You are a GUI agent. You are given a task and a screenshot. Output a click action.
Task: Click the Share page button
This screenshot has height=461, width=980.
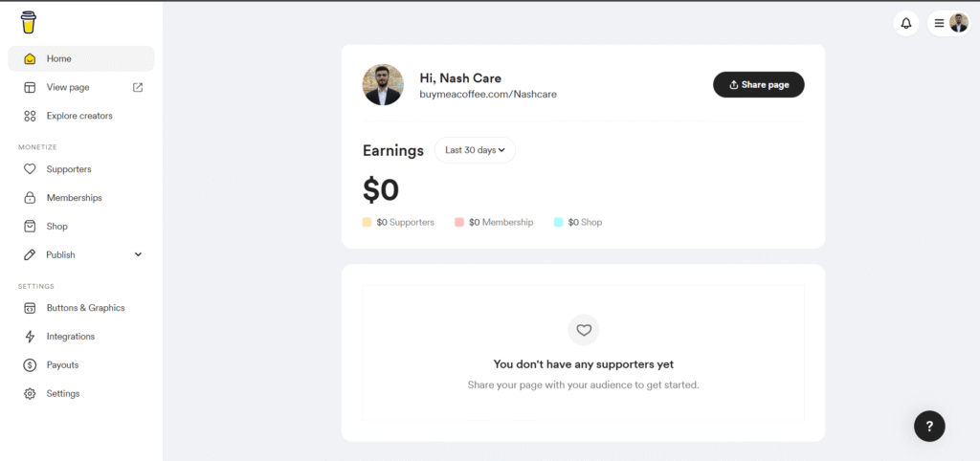pos(758,84)
